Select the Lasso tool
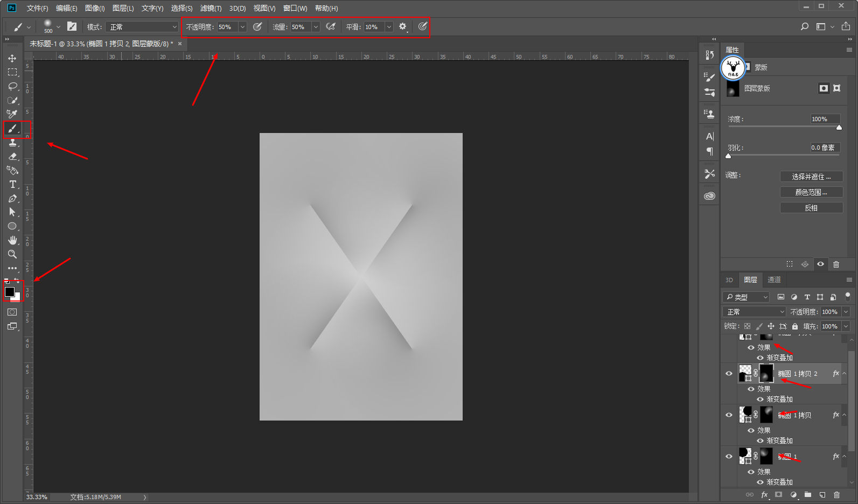 pyautogui.click(x=12, y=86)
